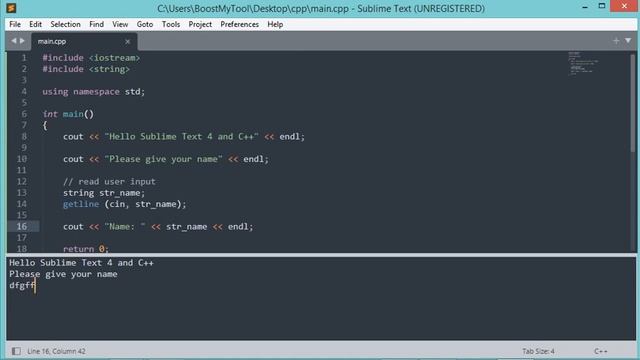The height and width of the screenshot is (360, 640).
Task: Open the Goto menu
Action: pyautogui.click(x=145, y=24)
